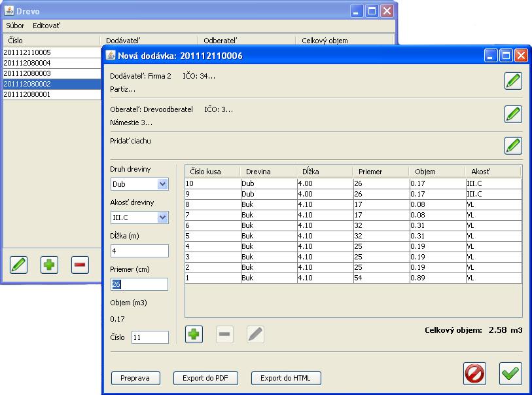The width and height of the screenshot is (532, 395).
Task: Edit selected delivery in Drevo window
Action: (19, 265)
